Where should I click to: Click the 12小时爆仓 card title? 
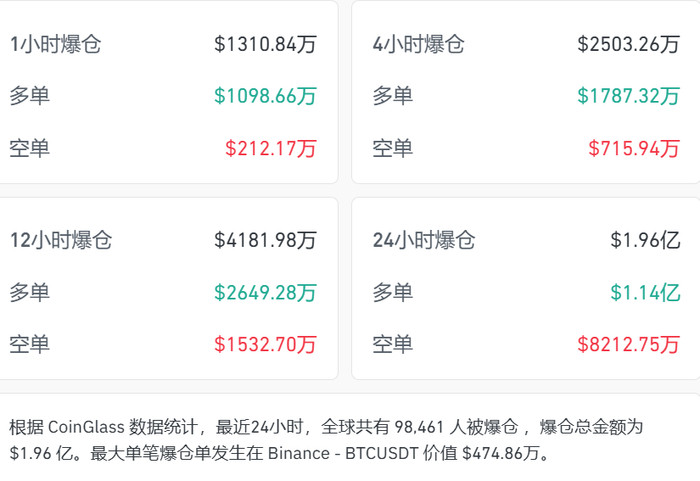(x=60, y=240)
